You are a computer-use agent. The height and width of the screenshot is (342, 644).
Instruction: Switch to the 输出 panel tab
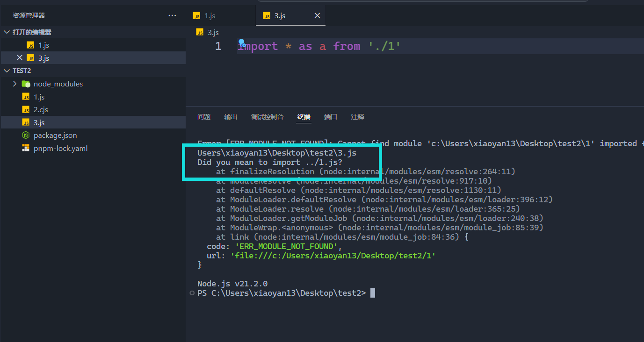click(x=231, y=117)
